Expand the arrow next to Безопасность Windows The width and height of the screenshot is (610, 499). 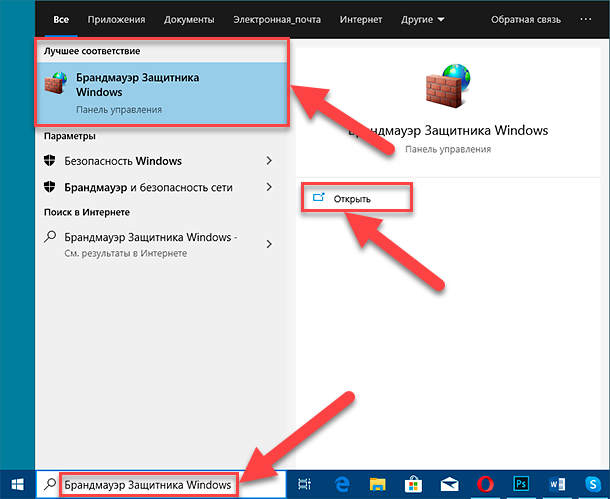269,161
